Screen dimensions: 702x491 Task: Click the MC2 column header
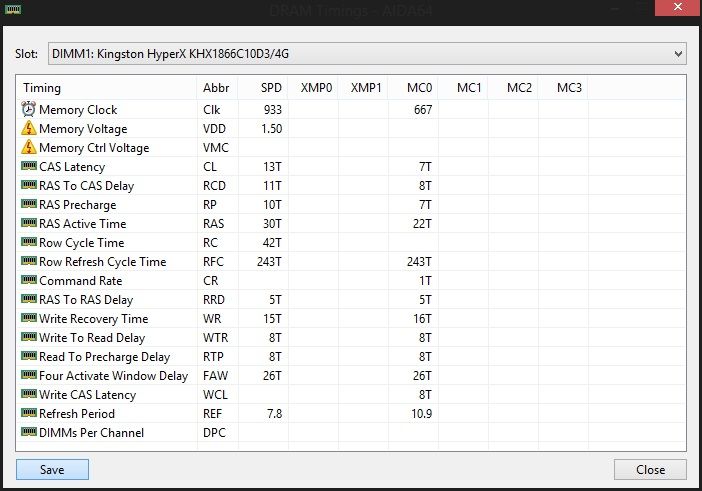[x=514, y=88]
